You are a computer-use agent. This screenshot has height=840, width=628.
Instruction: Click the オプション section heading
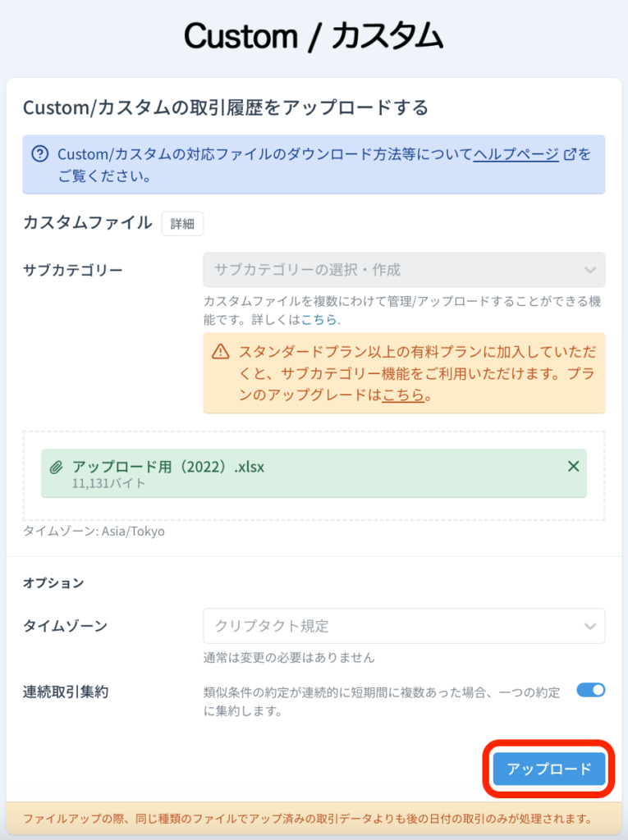tap(53, 583)
